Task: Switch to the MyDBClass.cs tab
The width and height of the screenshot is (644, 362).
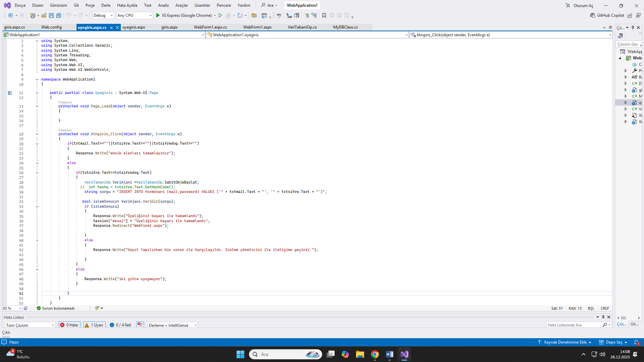Action: pos(345,27)
